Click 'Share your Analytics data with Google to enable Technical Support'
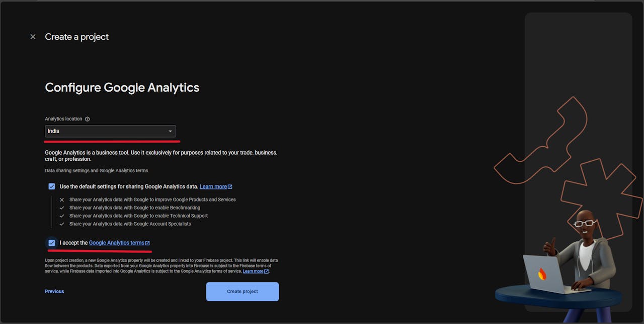644x324 pixels. click(x=138, y=216)
